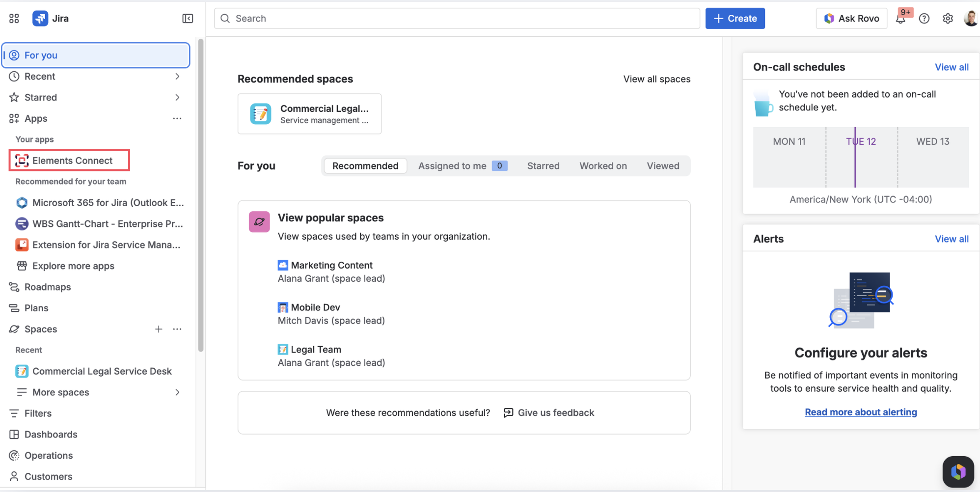This screenshot has width=980, height=492.
Task: Open the Rovo chat floating button
Action: (x=958, y=472)
